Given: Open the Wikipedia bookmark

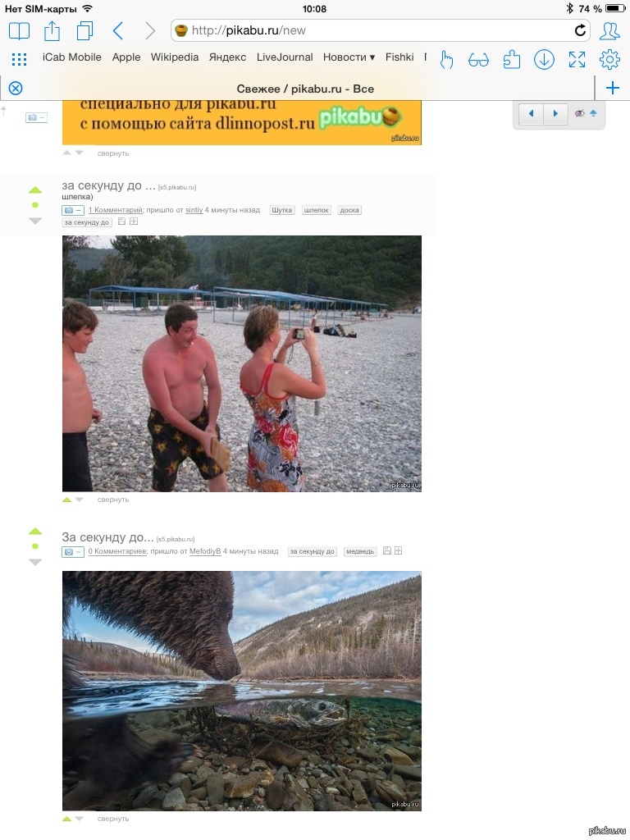Looking at the screenshot, I should pos(175,57).
